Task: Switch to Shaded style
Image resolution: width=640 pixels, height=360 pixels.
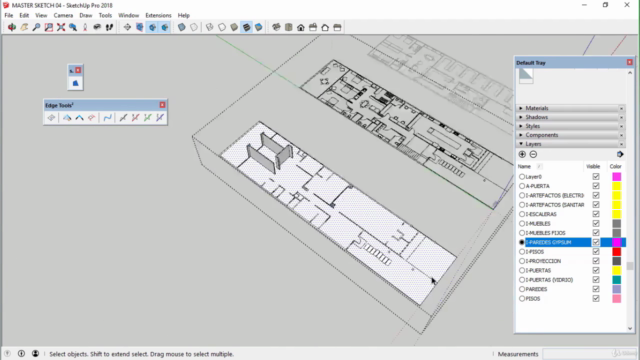Action: pyautogui.click(x=234, y=27)
